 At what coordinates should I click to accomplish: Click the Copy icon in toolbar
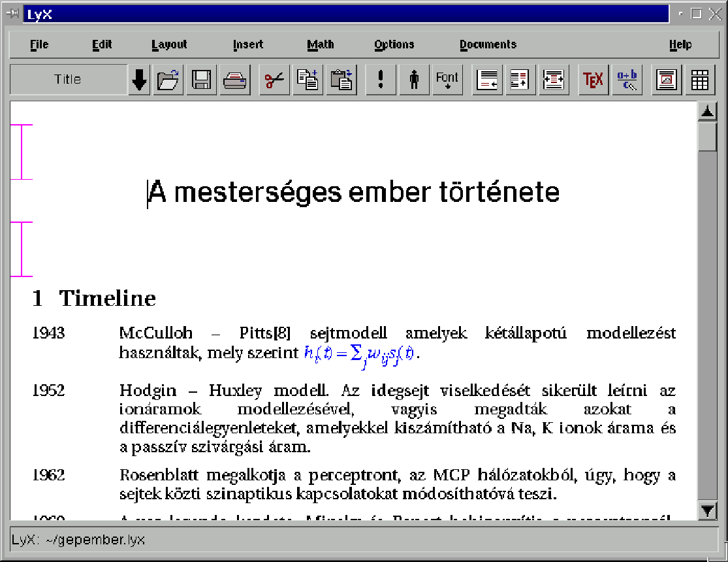(x=308, y=80)
